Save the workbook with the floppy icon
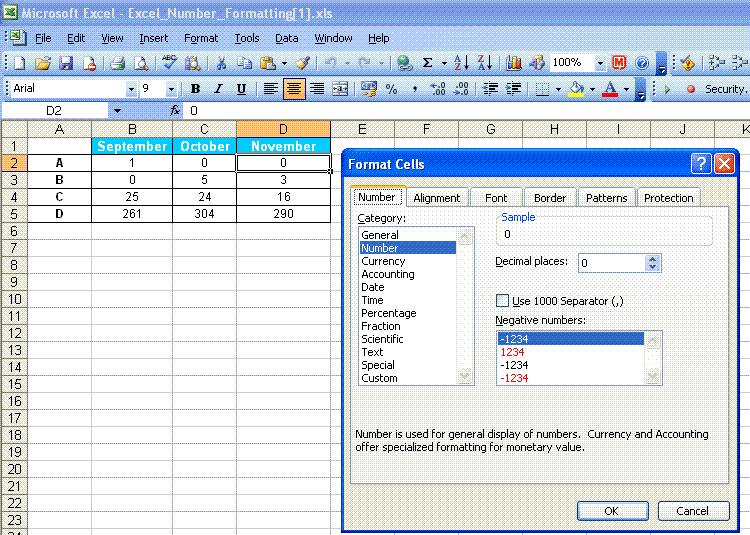 pyautogui.click(x=66, y=63)
